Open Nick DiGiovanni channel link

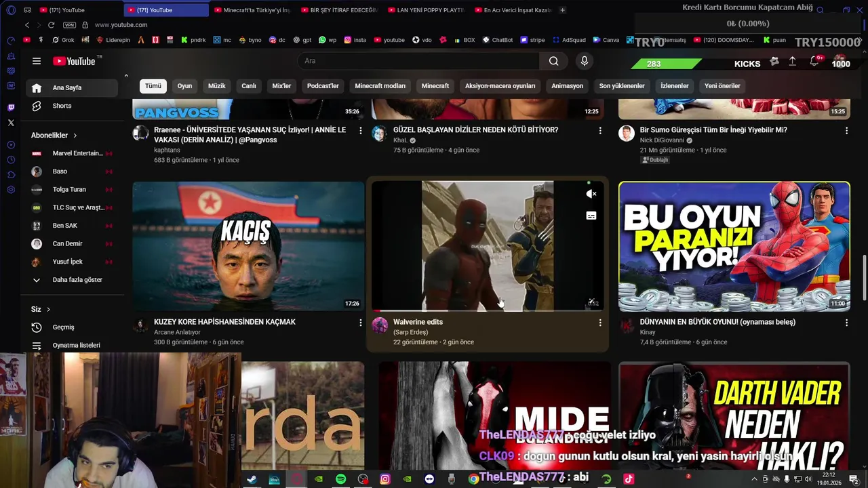(663, 140)
